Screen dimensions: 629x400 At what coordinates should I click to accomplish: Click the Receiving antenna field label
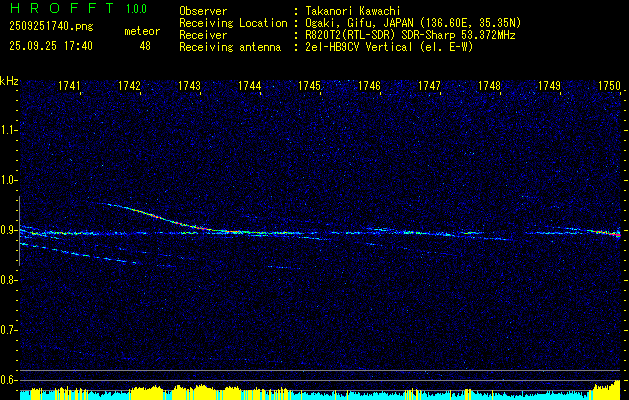click(x=230, y=47)
